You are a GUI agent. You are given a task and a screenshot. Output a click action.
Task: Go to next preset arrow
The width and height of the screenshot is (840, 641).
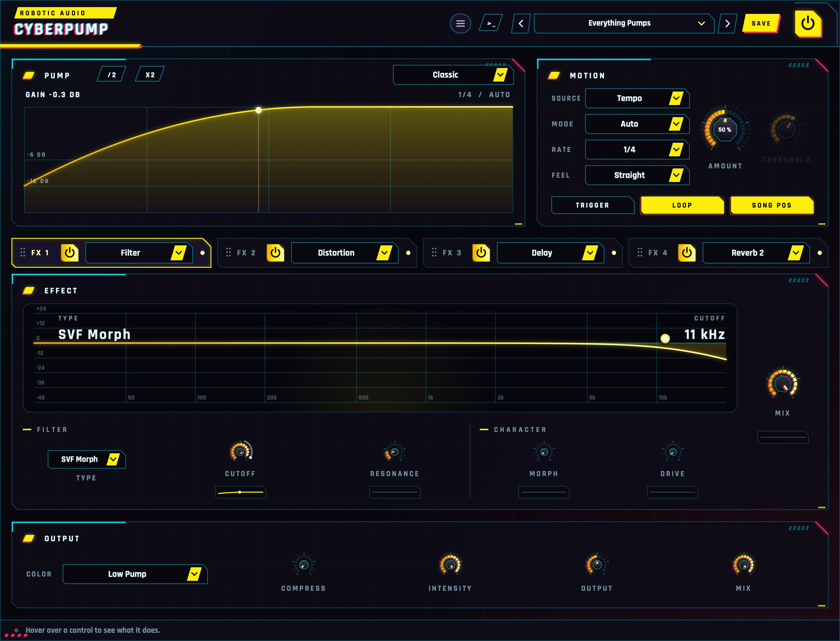point(727,24)
